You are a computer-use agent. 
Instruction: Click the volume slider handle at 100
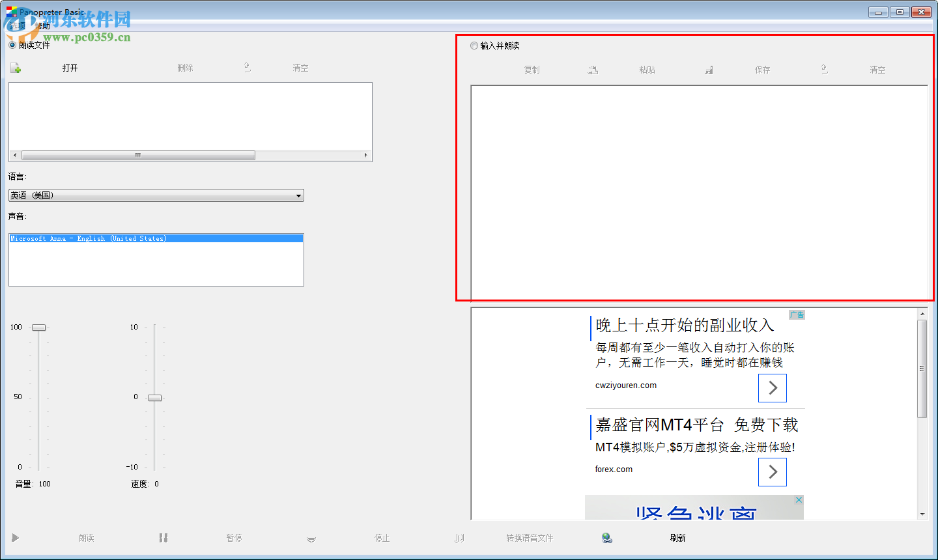(x=38, y=328)
